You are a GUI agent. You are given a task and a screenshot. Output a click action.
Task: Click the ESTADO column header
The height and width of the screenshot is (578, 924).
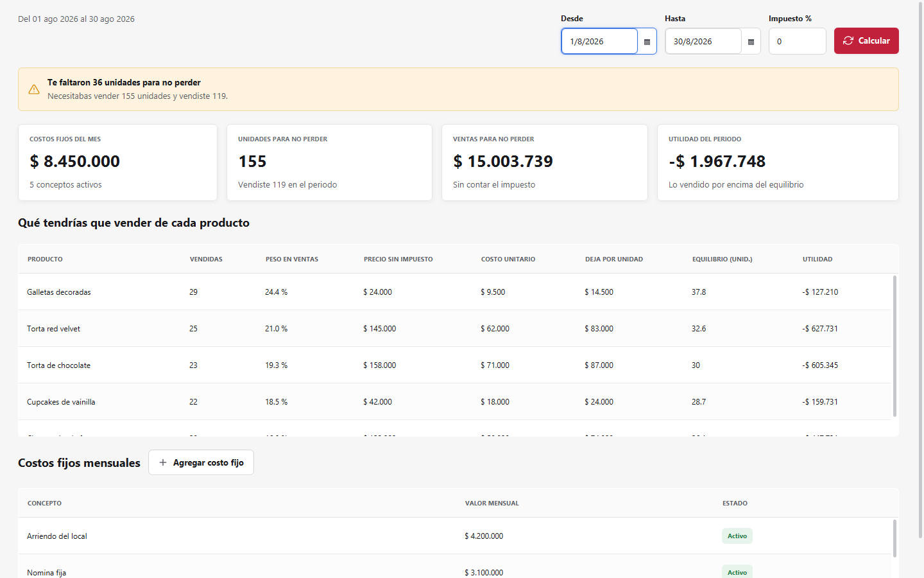click(x=735, y=504)
